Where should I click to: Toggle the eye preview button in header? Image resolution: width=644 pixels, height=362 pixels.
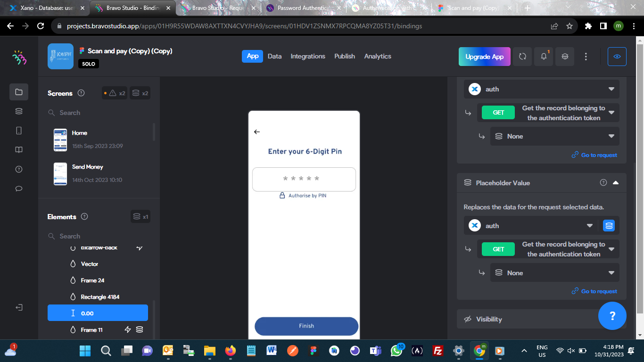click(617, 57)
